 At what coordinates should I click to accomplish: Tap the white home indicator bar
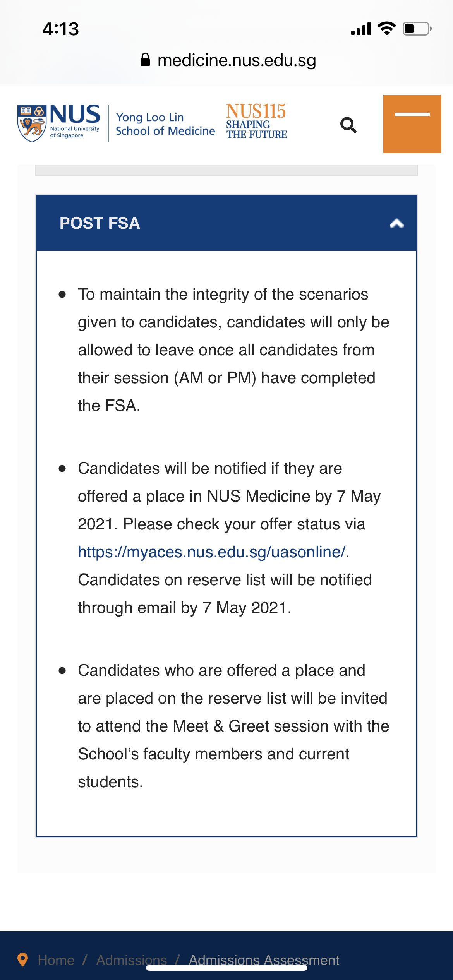click(226, 968)
